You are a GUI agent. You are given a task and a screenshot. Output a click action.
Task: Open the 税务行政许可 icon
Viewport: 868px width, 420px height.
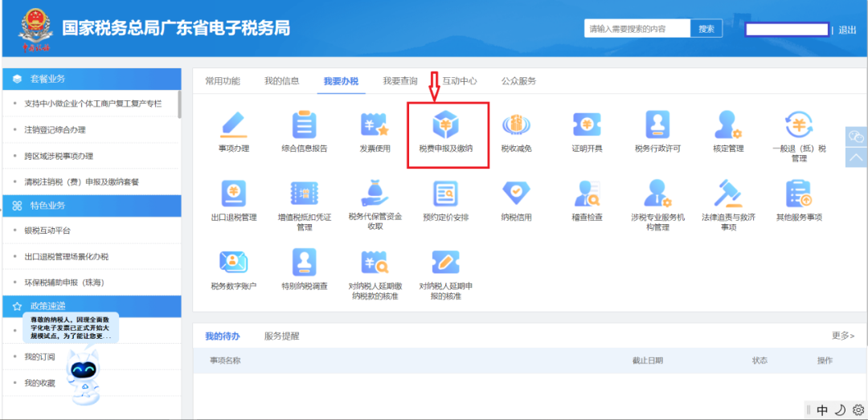pos(657,124)
